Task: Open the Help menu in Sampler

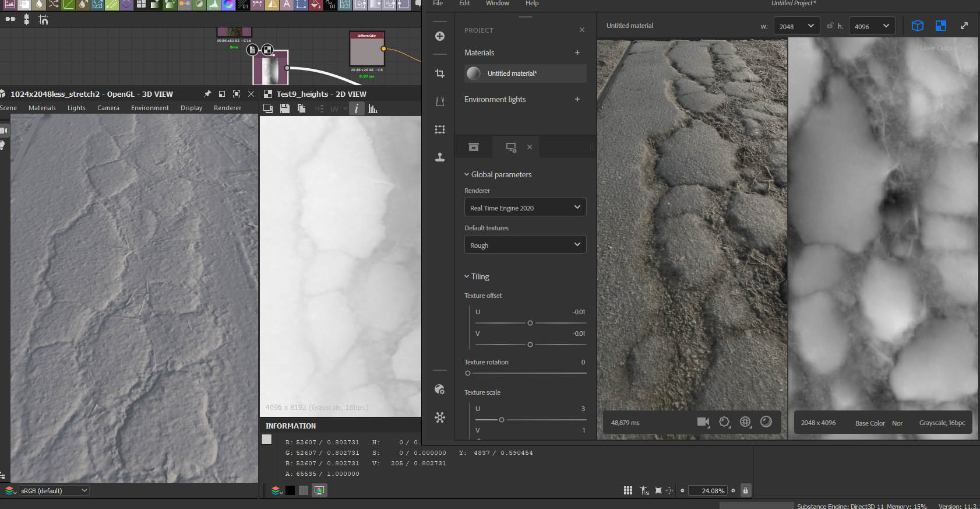Action: click(x=532, y=3)
